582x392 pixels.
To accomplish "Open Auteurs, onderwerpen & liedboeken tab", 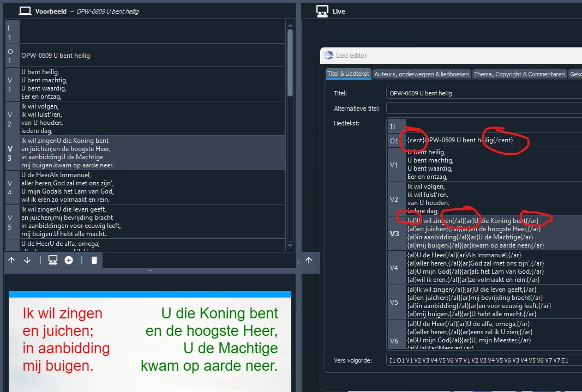I will [x=421, y=74].
